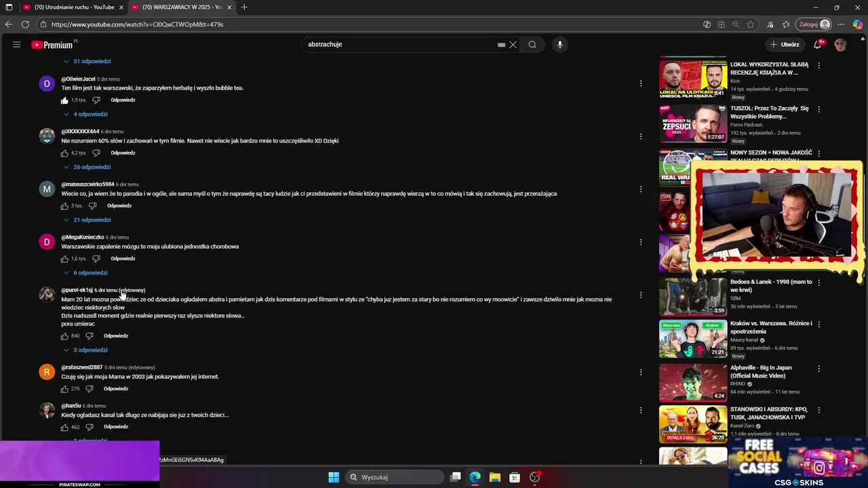The width and height of the screenshot is (868, 488).
Task: Open the Edge Copilot sidebar icon
Action: tap(858, 24)
